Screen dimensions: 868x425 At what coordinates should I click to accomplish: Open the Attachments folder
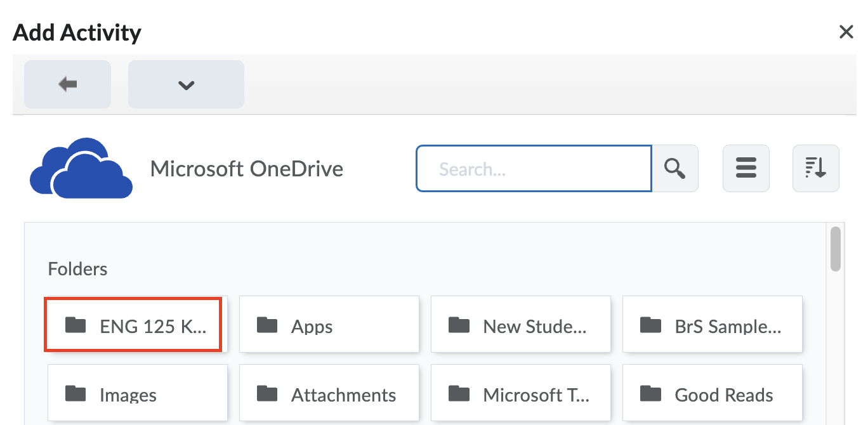click(x=329, y=394)
